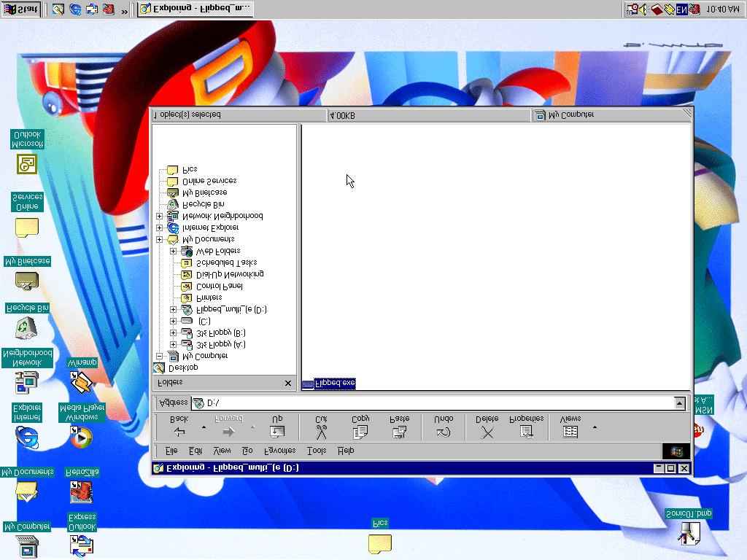Viewport: 747px width, 560px height.
Task: Open Properties from the toolbar
Action: (526, 431)
